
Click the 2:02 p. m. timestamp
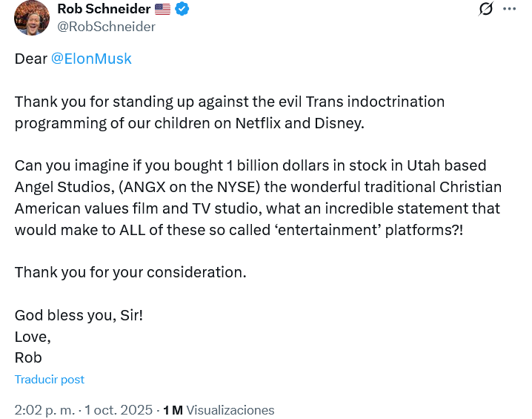click(x=44, y=410)
